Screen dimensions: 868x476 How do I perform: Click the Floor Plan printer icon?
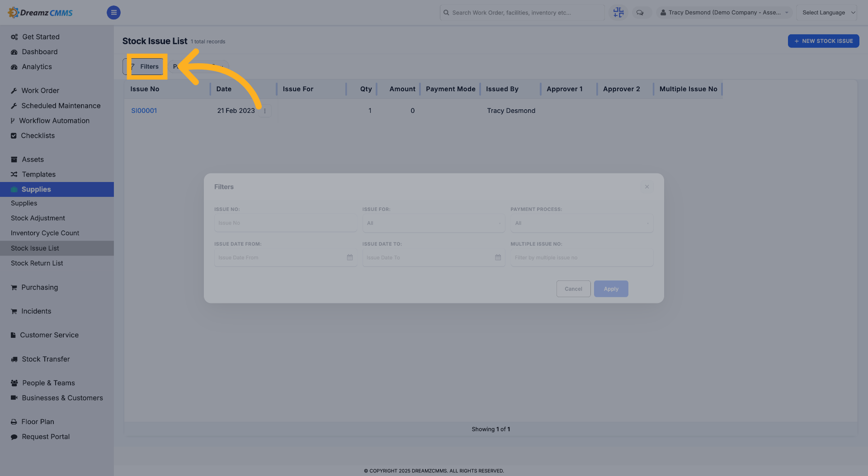click(14, 422)
